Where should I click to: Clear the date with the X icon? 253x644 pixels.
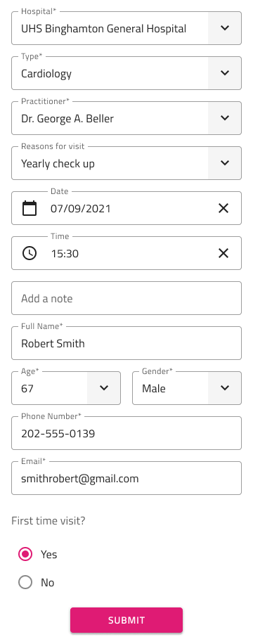point(223,208)
